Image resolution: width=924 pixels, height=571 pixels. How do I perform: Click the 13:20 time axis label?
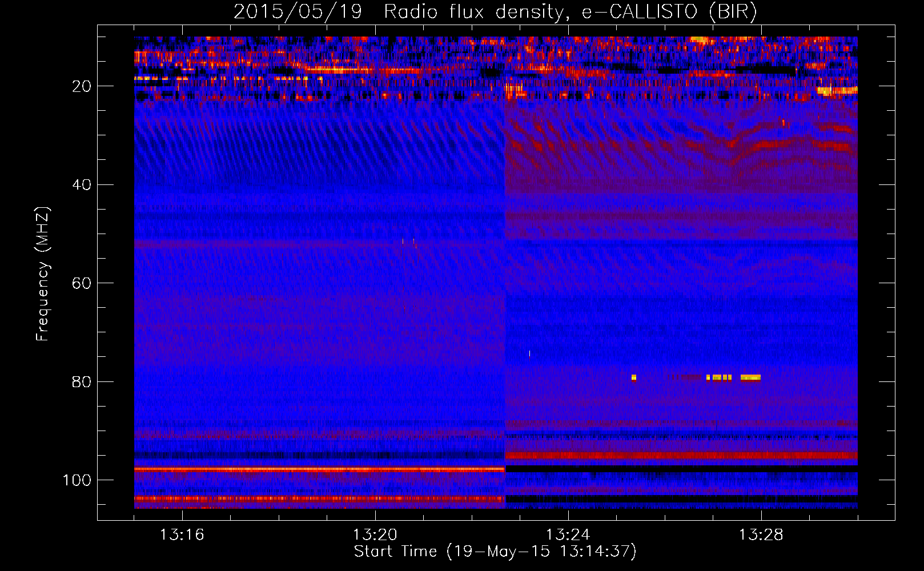[x=375, y=534]
